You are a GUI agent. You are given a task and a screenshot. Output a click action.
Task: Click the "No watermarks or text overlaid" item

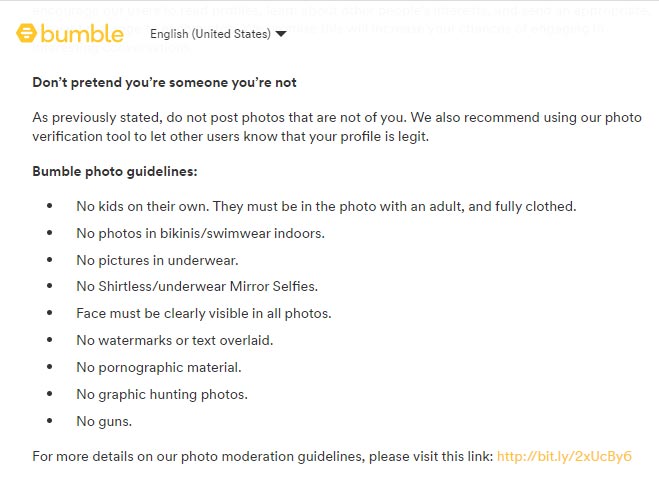pos(175,340)
